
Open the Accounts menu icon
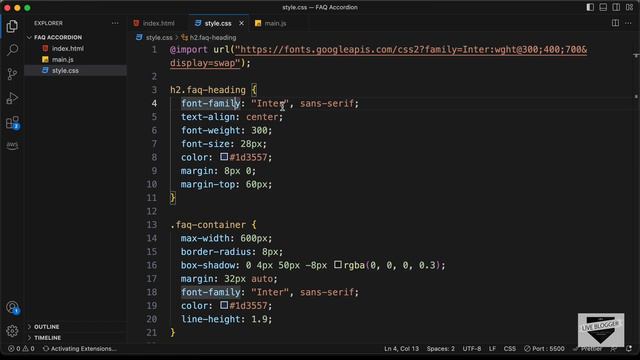point(12,307)
